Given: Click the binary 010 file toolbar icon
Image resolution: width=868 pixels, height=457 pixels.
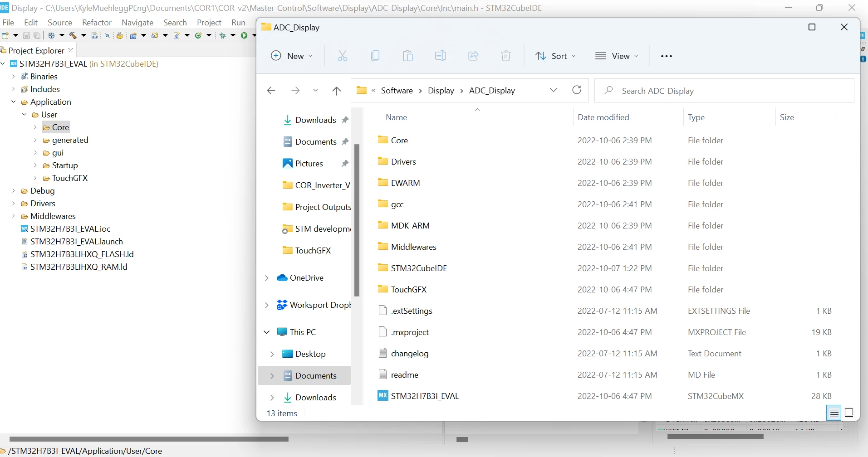Looking at the screenshot, I should click(x=94, y=35).
